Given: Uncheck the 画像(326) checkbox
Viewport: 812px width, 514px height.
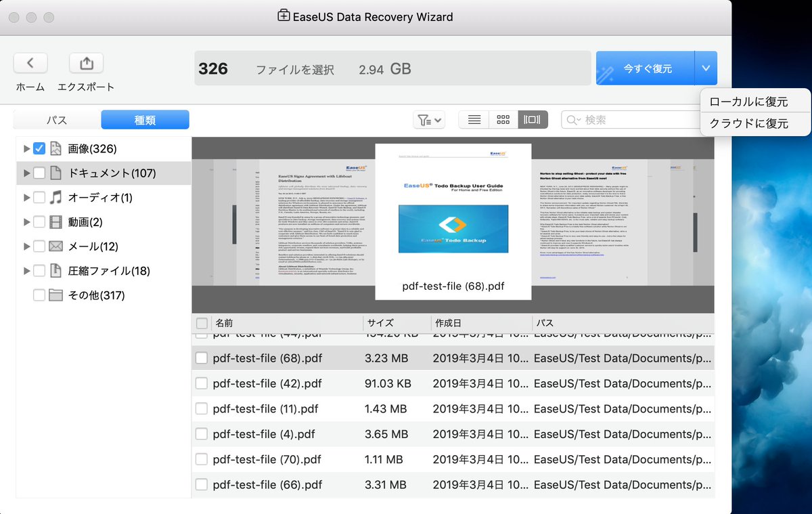Looking at the screenshot, I should point(39,148).
